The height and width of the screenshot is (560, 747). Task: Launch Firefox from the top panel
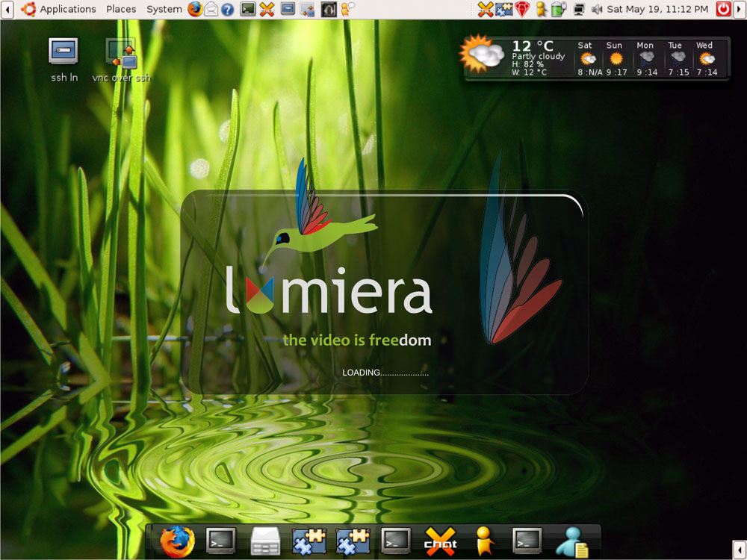(x=195, y=9)
